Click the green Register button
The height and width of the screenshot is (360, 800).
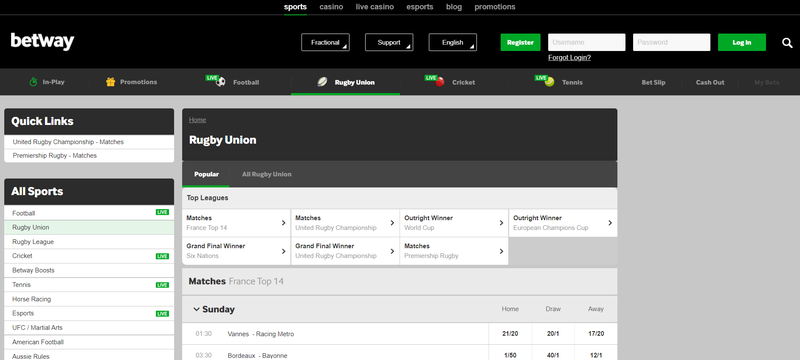coord(520,42)
